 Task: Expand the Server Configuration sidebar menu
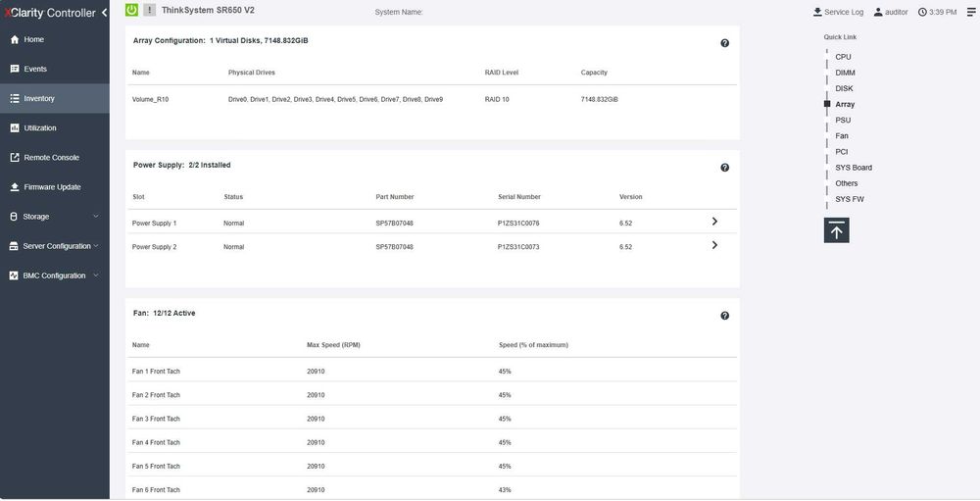click(54, 246)
